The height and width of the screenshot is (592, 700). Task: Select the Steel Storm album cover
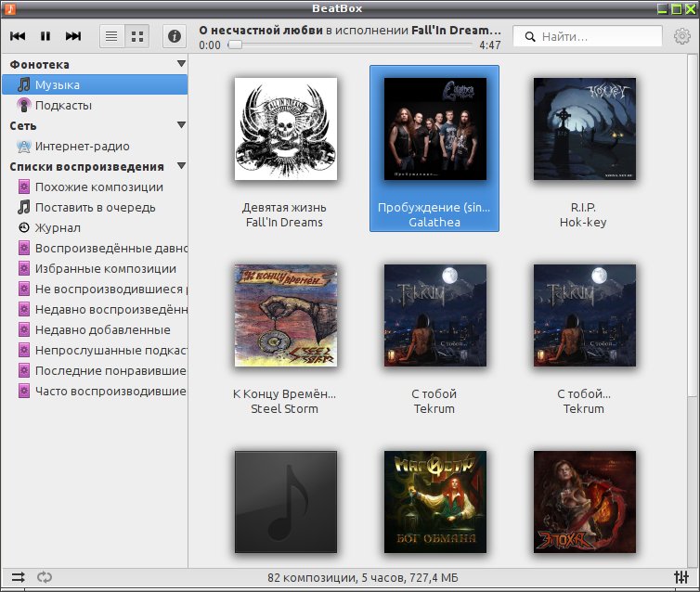286,315
